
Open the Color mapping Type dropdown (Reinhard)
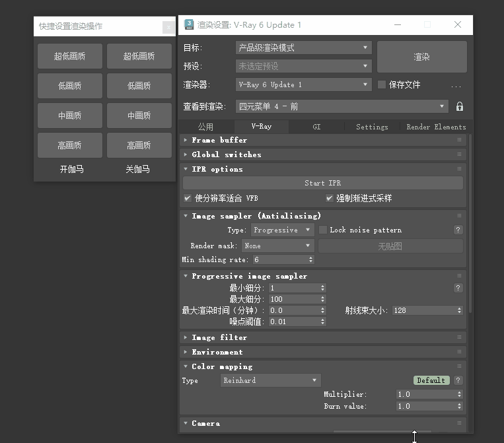coord(270,380)
